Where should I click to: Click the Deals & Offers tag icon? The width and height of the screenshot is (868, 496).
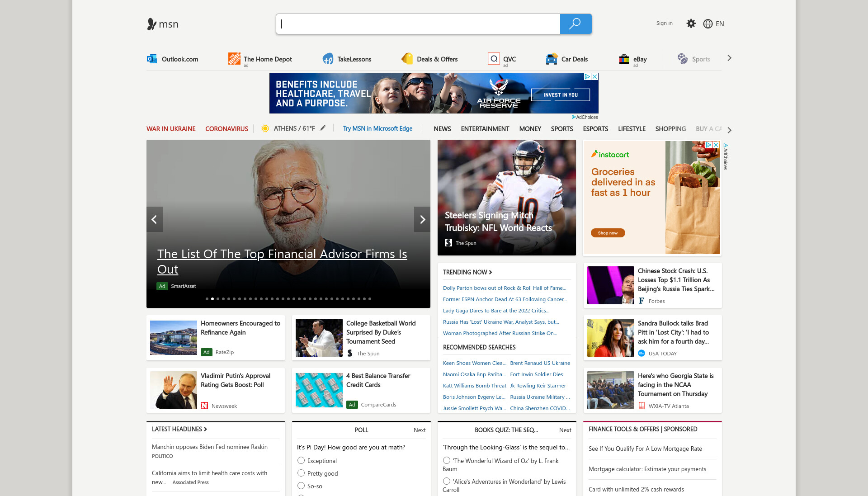[x=407, y=58]
